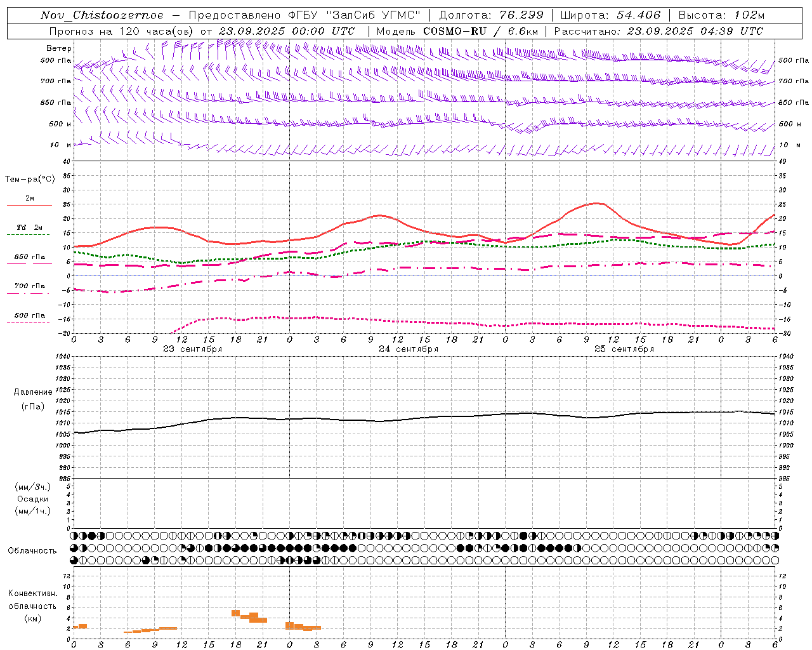Click the '23 сентября' date label
The height and width of the screenshot is (650, 812).
point(192,349)
